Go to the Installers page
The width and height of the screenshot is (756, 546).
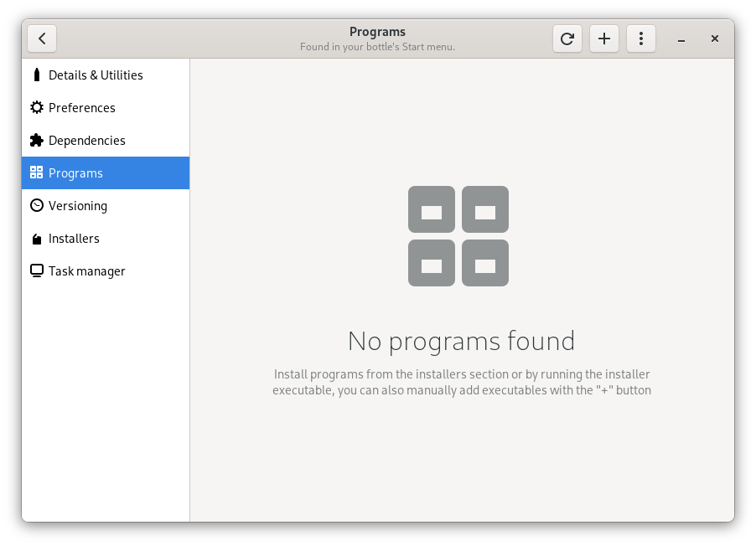[74, 239]
